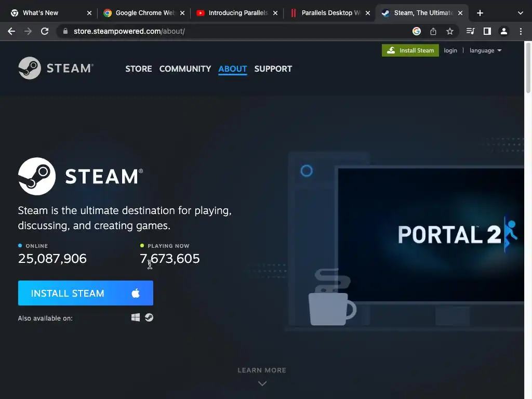Open the ABOUT menu item

232,69
